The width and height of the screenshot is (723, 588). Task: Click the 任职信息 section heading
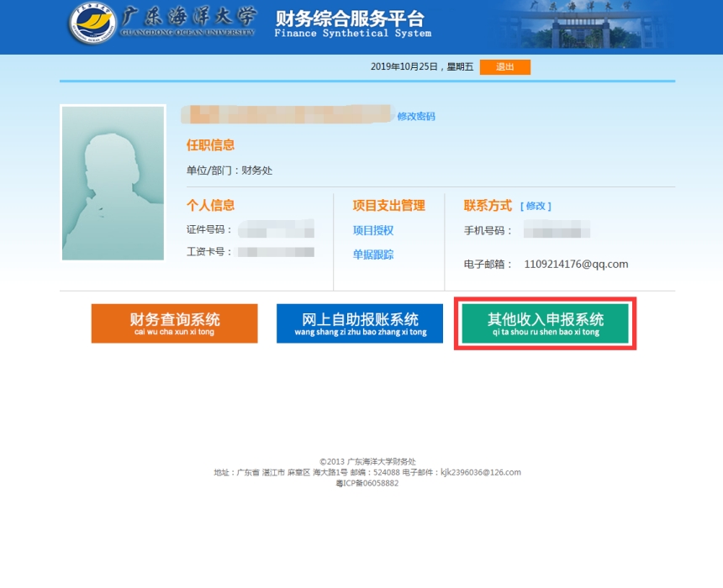pos(210,145)
